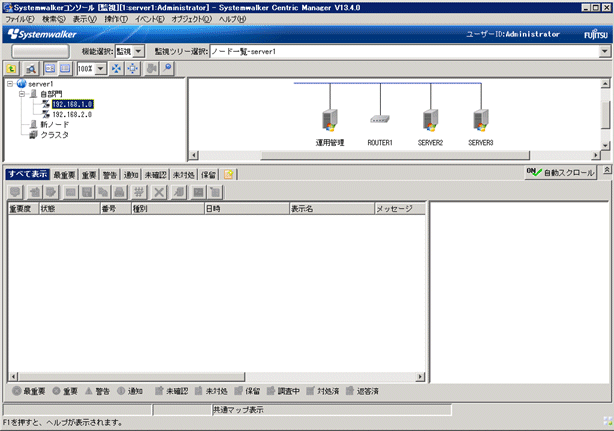614x431 pixels.
Task: Switch to the map view toggle button
Action: pyautogui.click(x=50, y=69)
